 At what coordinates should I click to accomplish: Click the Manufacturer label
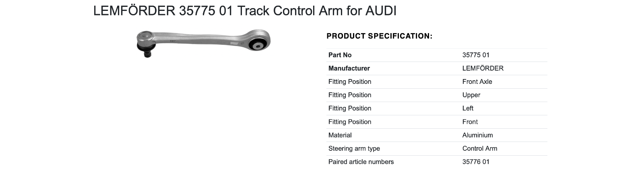click(349, 68)
